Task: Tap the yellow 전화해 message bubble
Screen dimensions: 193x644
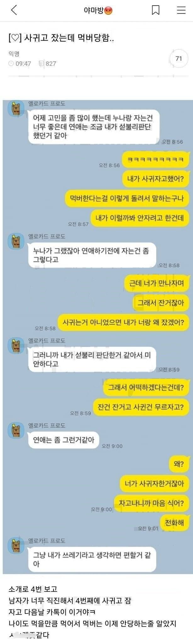Action: click(175, 523)
